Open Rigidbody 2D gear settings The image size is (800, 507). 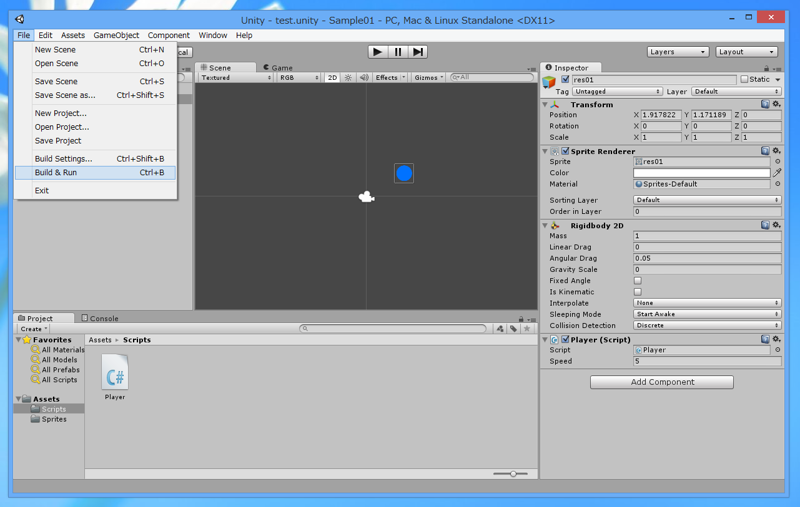[776, 225]
